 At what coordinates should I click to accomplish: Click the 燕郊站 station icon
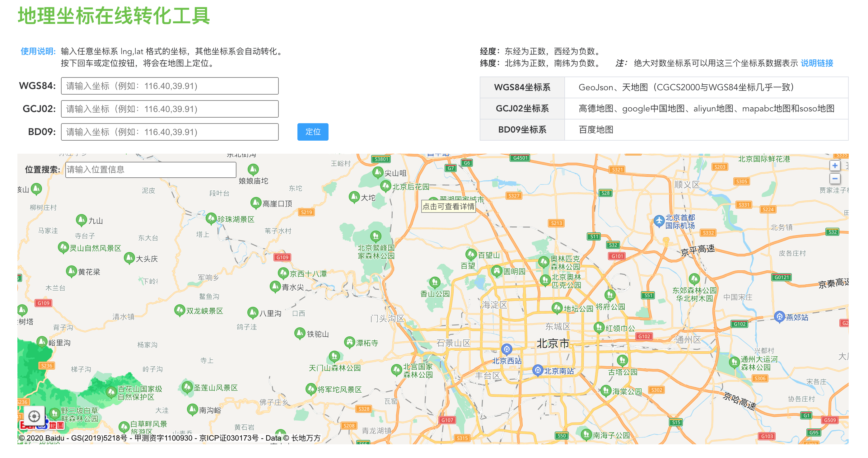pyautogui.click(x=779, y=316)
